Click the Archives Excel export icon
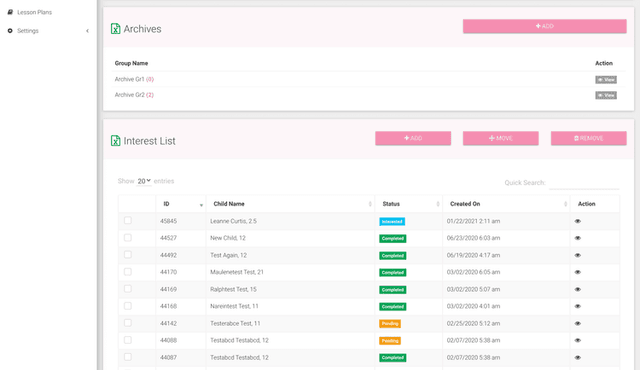The image size is (640, 370). (x=116, y=29)
